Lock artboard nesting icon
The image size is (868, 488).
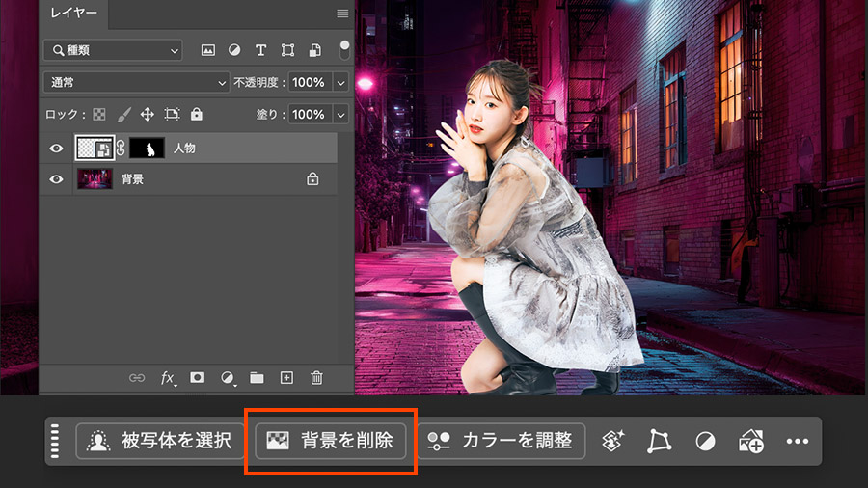point(173,115)
